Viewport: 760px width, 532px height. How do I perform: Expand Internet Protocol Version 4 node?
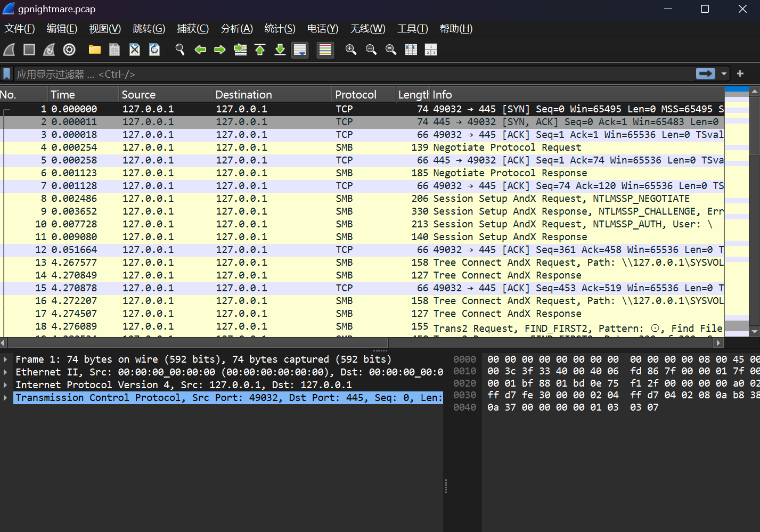(x=5, y=385)
